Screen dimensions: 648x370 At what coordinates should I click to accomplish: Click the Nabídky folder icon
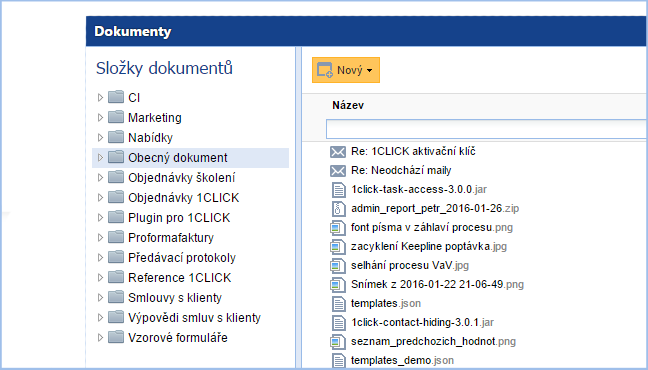[x=116, y=136]
